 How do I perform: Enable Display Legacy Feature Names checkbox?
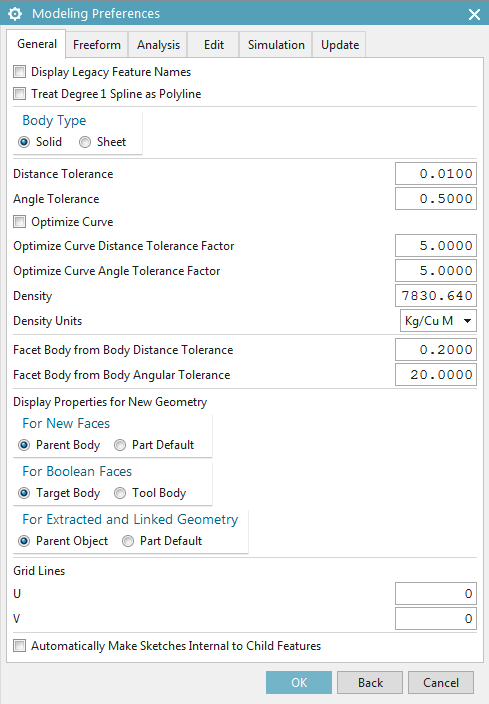pyautogui.click(x=19, y=72)
